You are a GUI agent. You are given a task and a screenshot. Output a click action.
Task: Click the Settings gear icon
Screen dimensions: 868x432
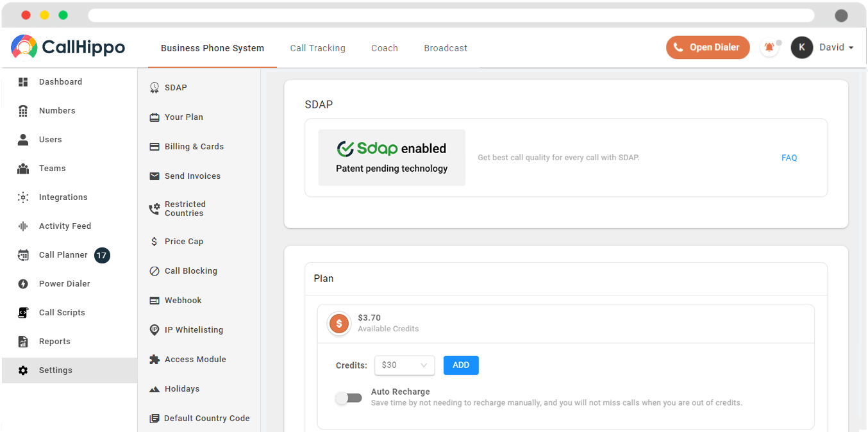coord(23,370)
